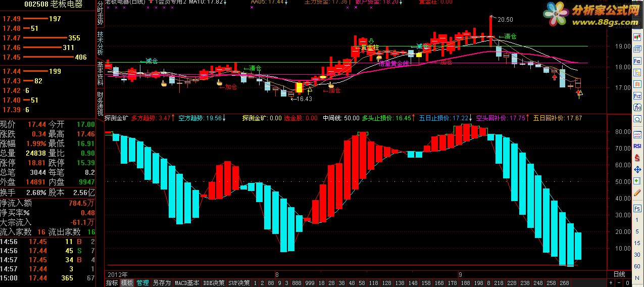The height and width of the screenshot is (287, 644).
Task: Click the red dollar sign icon
Action: (637, 157)
